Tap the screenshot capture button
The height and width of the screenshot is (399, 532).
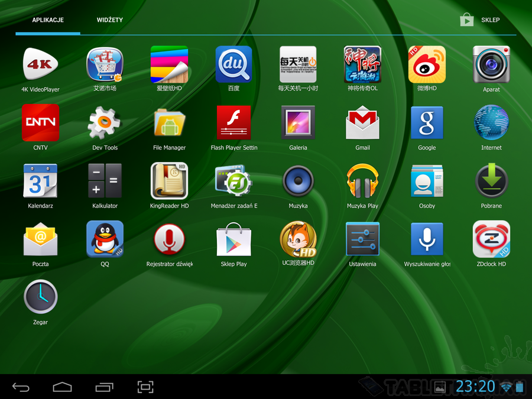pyautogui.click(x=145, y=387)
